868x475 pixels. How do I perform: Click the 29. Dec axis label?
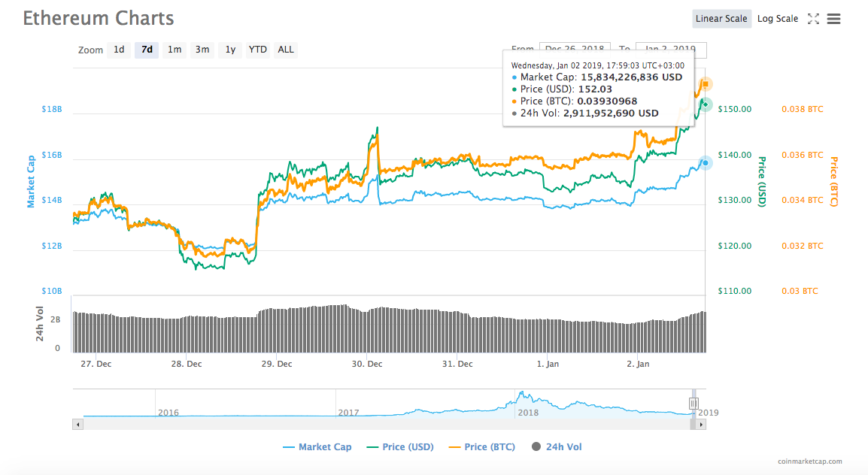tap(277, 364)
